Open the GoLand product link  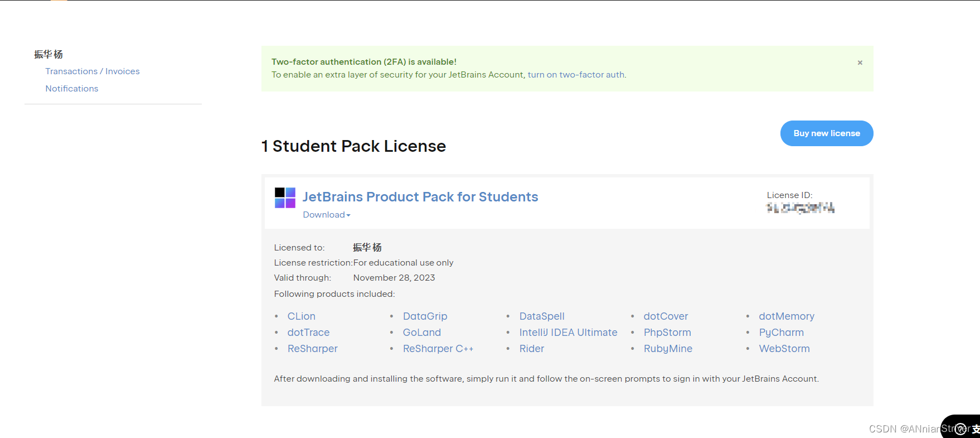click(x=422, y=333)
